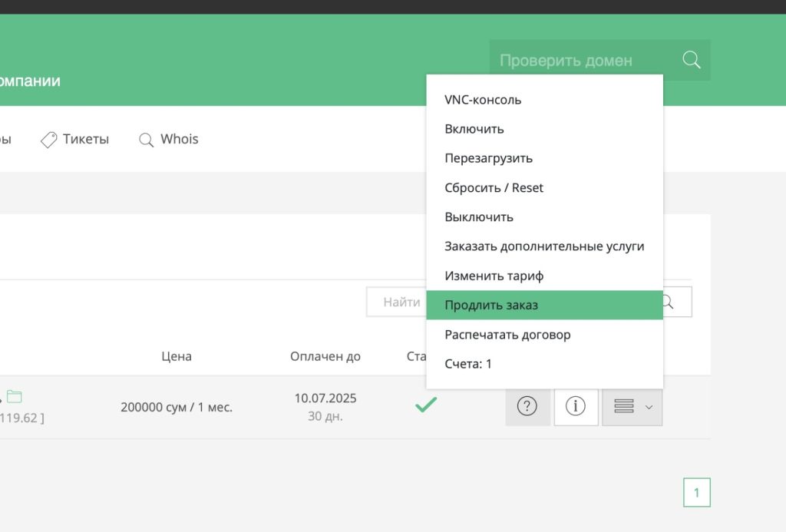Click the green folder icon in the row
Viewport: 786px width, 532px height.
tap(14, 397)
